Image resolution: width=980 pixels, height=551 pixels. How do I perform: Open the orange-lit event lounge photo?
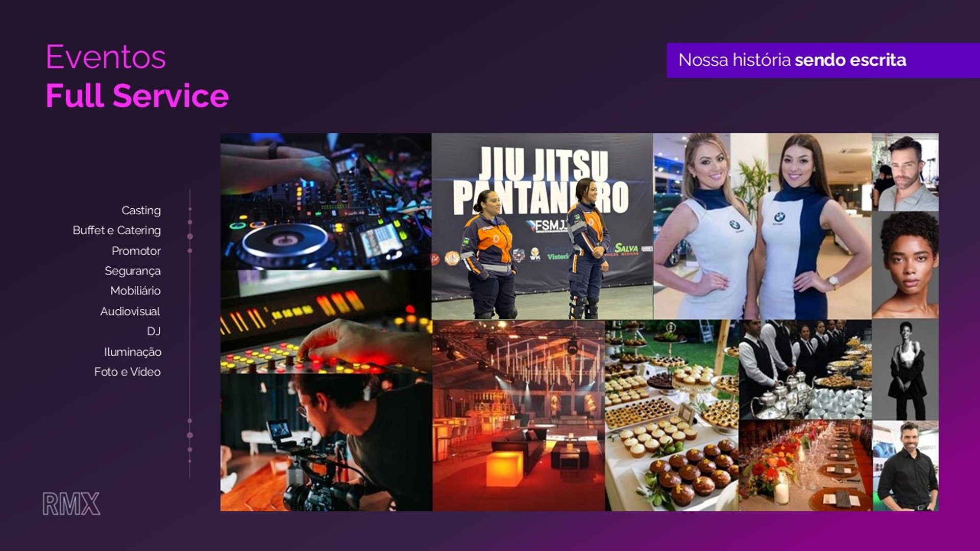point(518,415)
